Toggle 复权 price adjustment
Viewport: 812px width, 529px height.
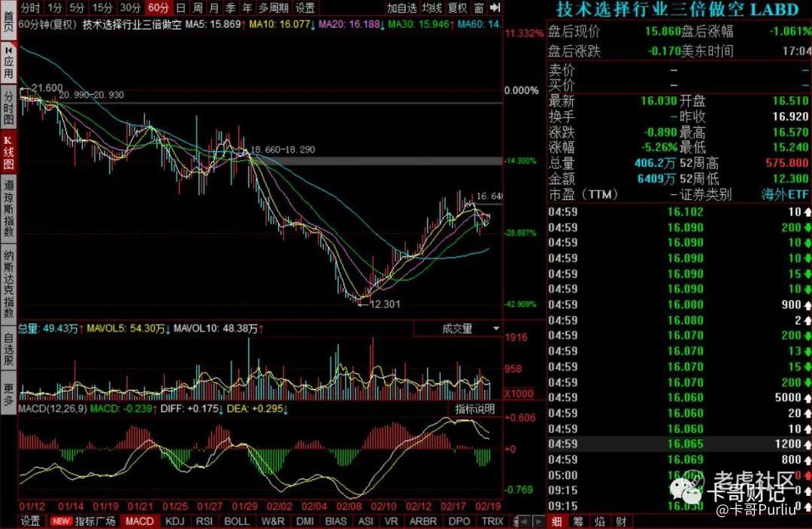[457, 8]
